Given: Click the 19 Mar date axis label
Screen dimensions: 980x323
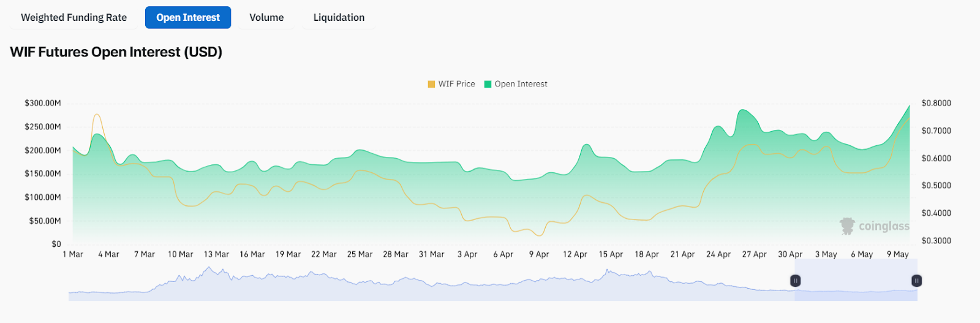Looking at the screenshot, I should [288, 254].
